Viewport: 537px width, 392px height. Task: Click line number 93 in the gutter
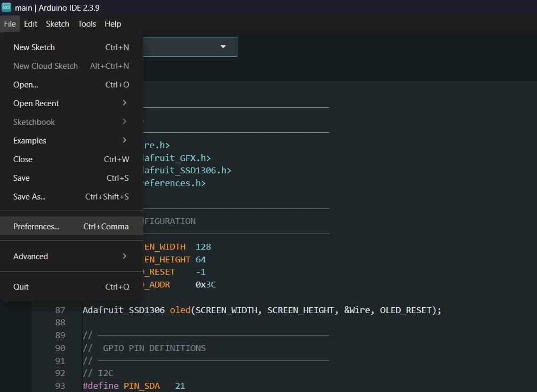pyautogui.click(x=60, y=386)
